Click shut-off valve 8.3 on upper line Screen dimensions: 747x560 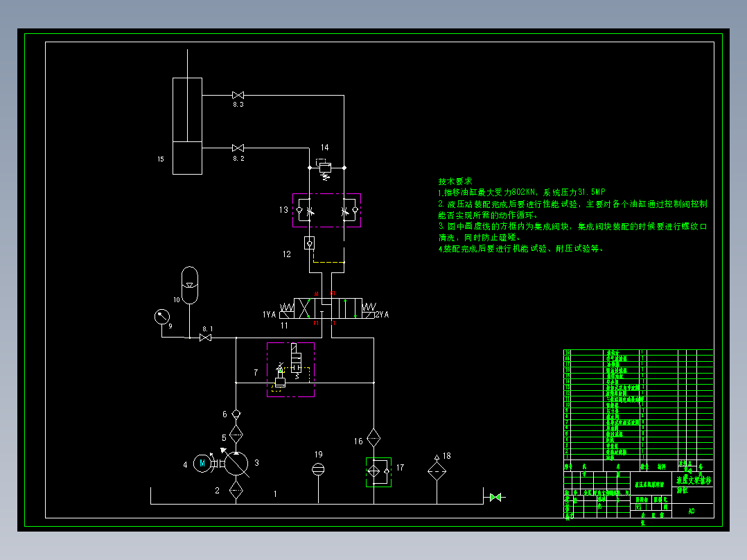coord(238,96)
